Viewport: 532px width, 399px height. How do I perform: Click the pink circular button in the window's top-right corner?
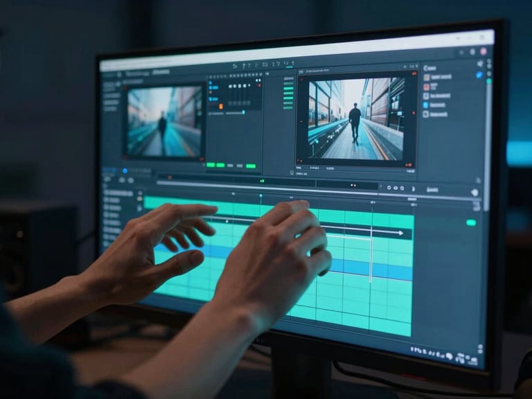click(x=484, y=51)
